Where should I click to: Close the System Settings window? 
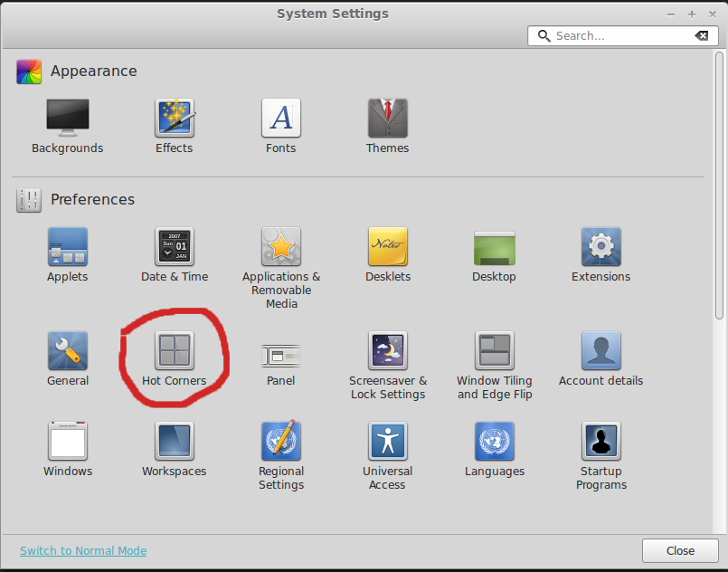679,550
